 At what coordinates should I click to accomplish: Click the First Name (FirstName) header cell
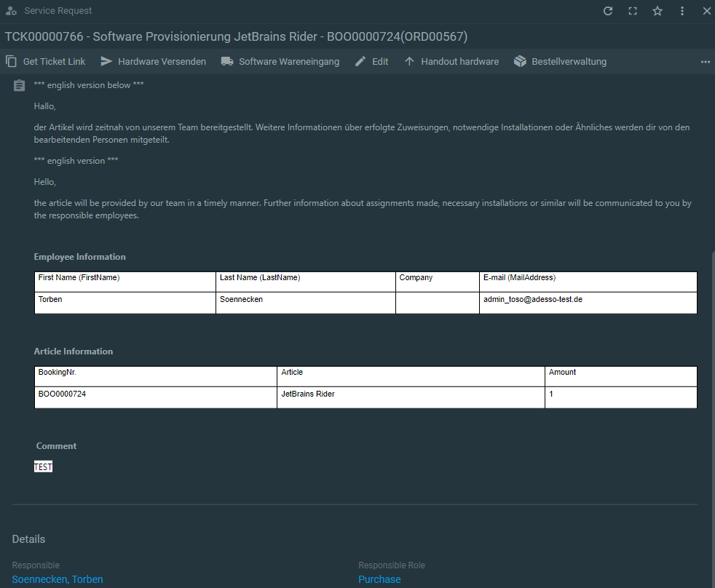125,282
